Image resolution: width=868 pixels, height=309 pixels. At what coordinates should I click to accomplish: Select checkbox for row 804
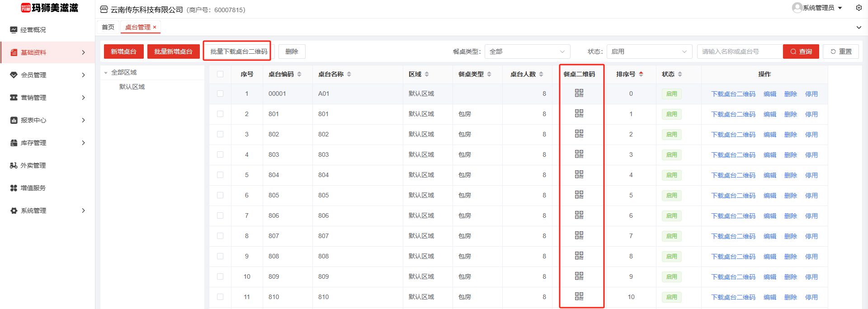(x=220, y=175)
